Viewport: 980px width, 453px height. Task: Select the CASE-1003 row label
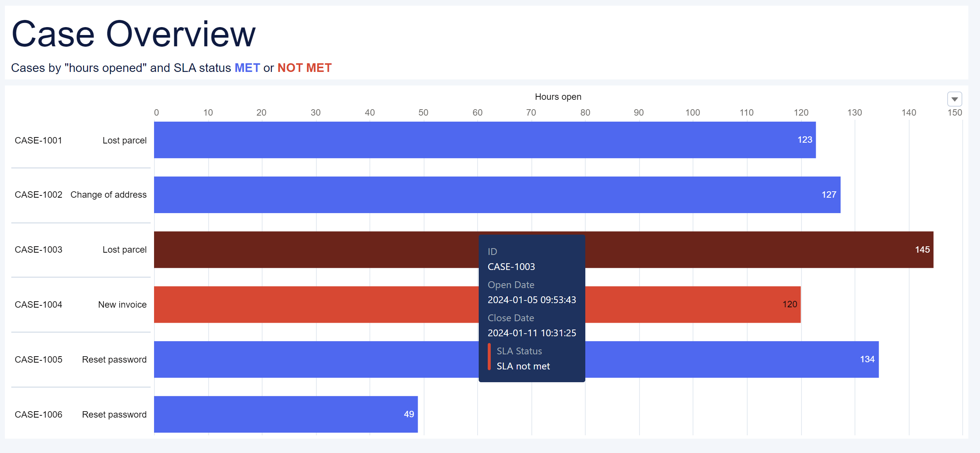click(x=38, y=250)
